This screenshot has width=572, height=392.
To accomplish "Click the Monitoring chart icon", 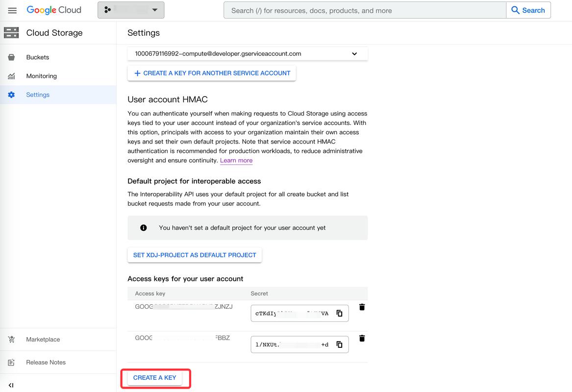I will (11, 75).
